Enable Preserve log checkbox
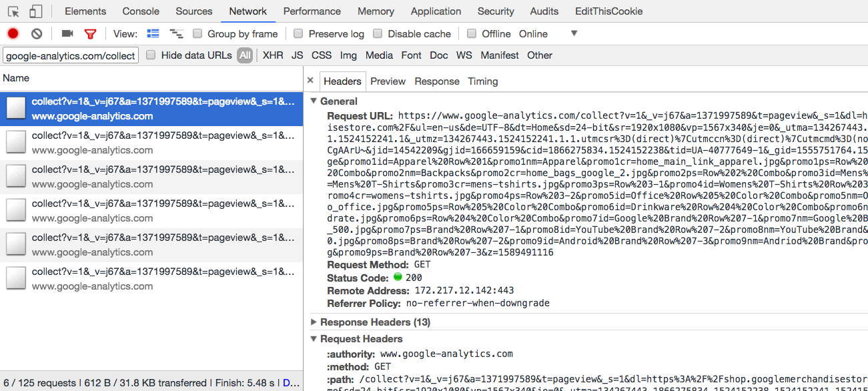 coord(298,33)
